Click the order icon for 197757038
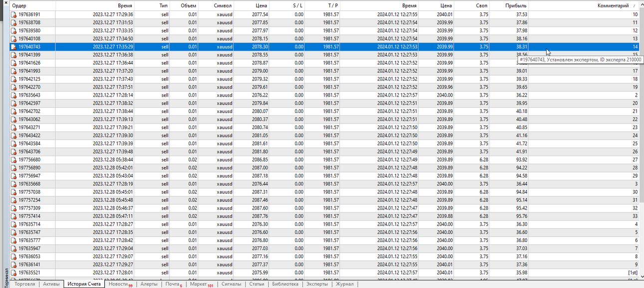Viewport: 644px width, 288px height. click(14, 191)
